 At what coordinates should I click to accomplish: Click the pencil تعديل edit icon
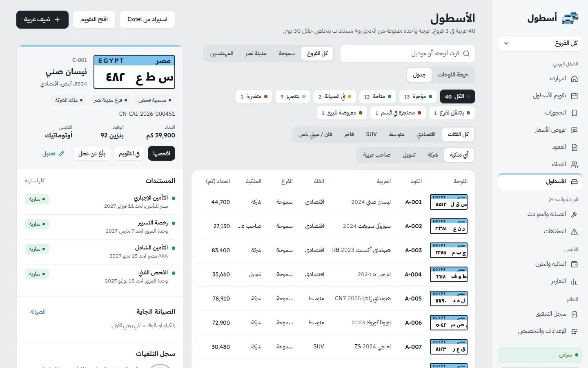click(62, 154)
